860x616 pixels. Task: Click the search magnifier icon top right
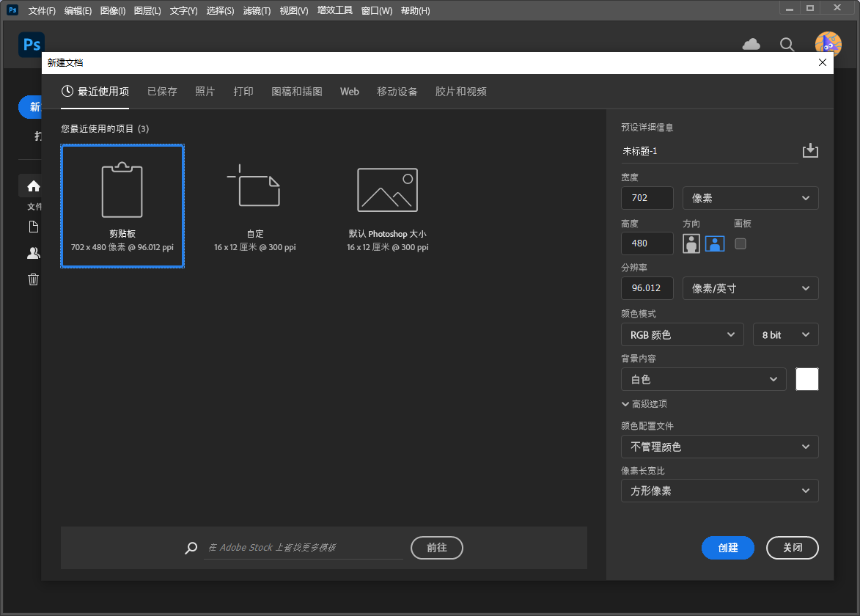787,45
